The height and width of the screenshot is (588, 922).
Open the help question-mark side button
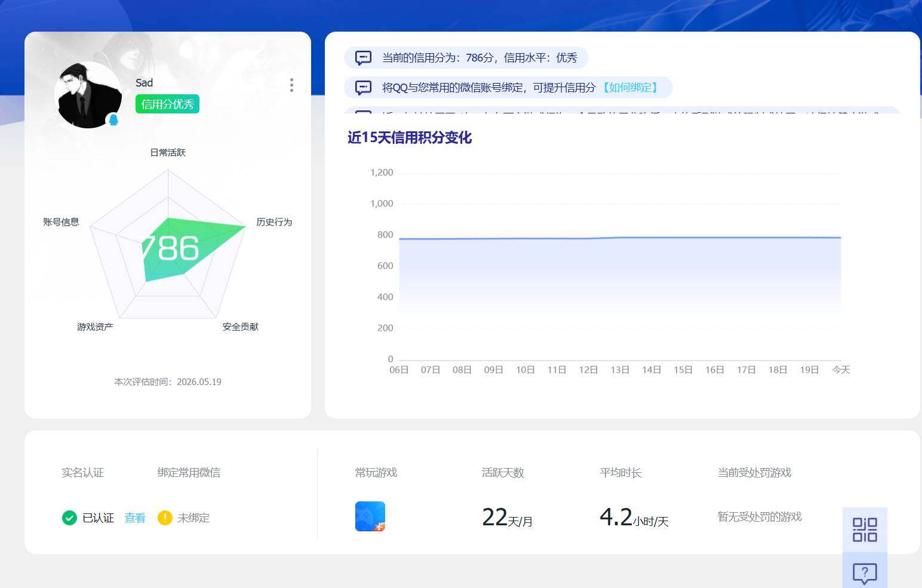(x=865, y=572)
